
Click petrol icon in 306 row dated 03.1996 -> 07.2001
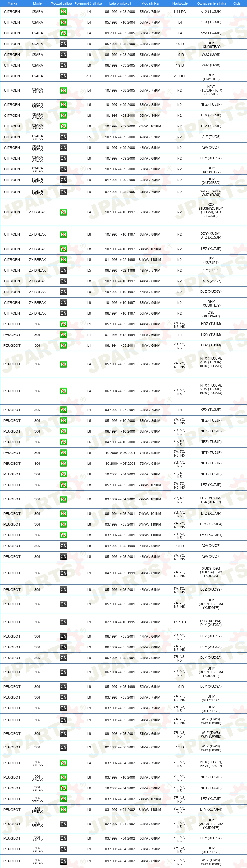63,410
